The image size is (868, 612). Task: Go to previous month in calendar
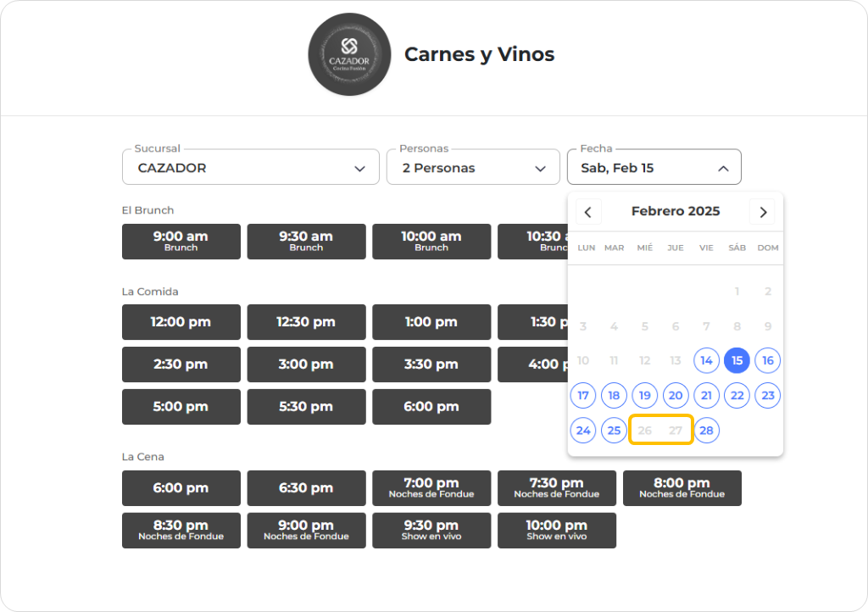click(x=588, y=212)
